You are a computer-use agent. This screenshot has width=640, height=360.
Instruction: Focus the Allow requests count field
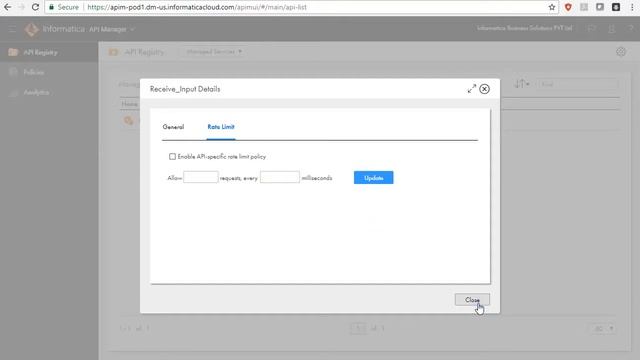[200, 177]
